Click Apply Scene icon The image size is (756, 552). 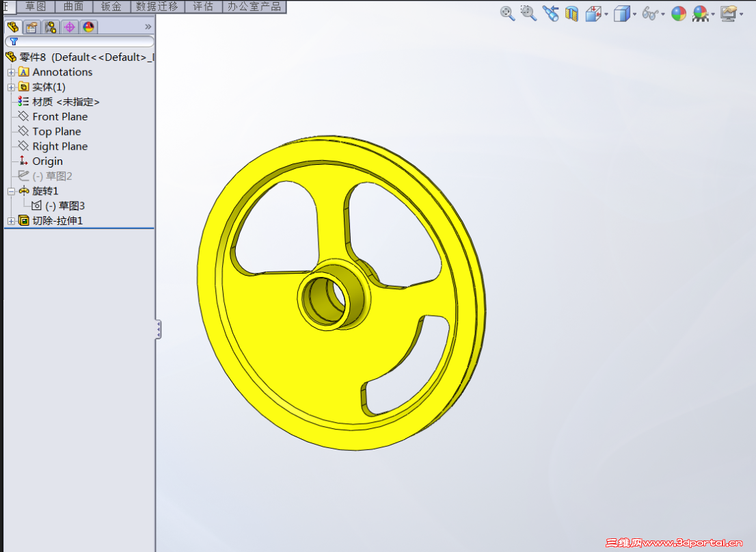tap(700, 14)
